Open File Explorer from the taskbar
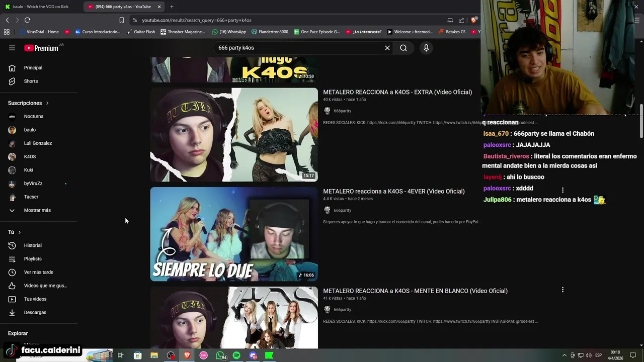Image resolution: width=644 pixels, height=362 pixels. pos(154,355)
